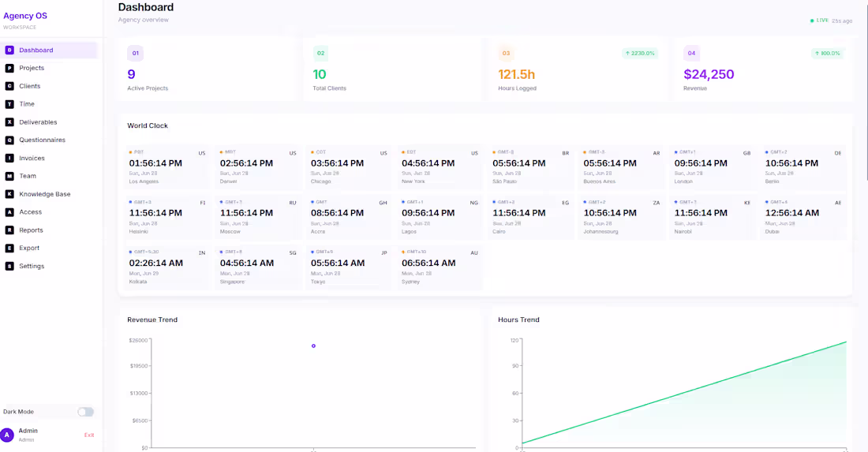868x452 pixels.
Task: Click the Dashboard sidebar icon
Action: (x=9, y=50)
